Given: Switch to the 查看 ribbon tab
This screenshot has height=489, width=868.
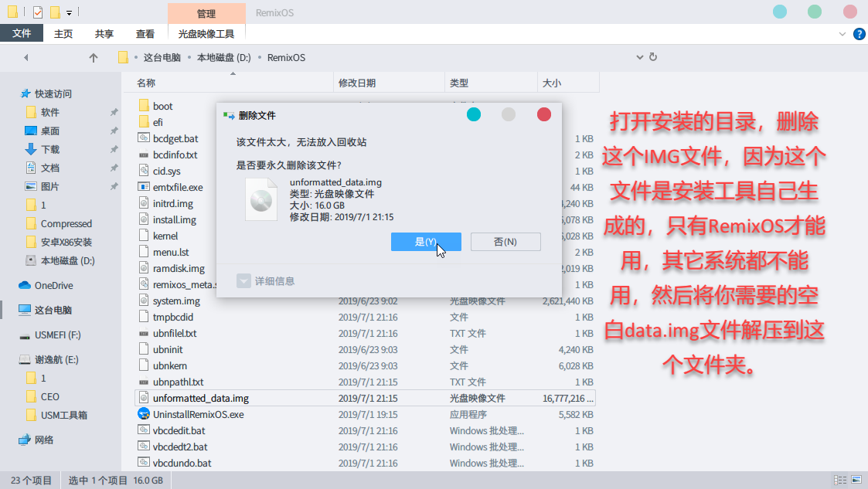Looking at the screenshot, I should point(145,34).
